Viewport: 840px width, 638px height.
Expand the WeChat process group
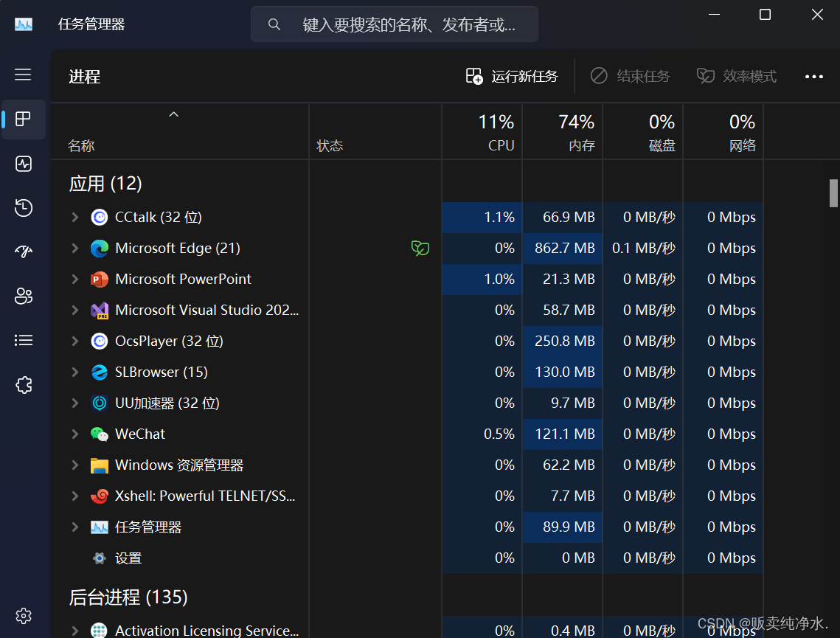(x=75, y=434)
